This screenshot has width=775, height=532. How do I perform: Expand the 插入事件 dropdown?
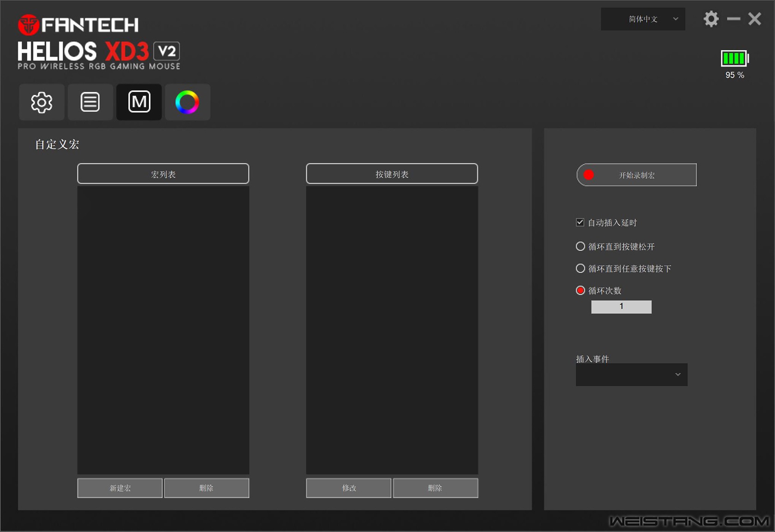coord(632,375)
